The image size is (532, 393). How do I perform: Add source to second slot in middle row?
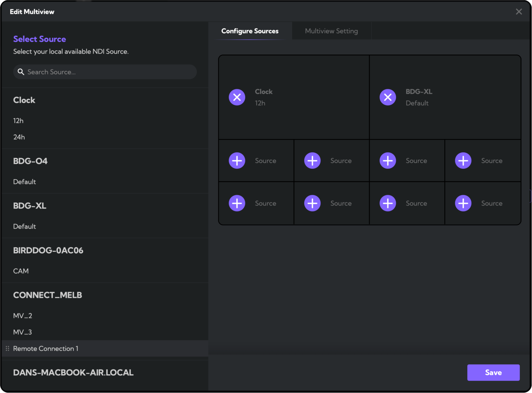[312, 161]
